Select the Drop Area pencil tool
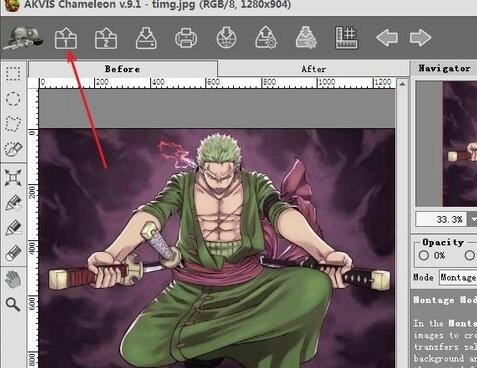Image resolution: width=477 pixels, height=368 pixels. [x=13, y=228]
